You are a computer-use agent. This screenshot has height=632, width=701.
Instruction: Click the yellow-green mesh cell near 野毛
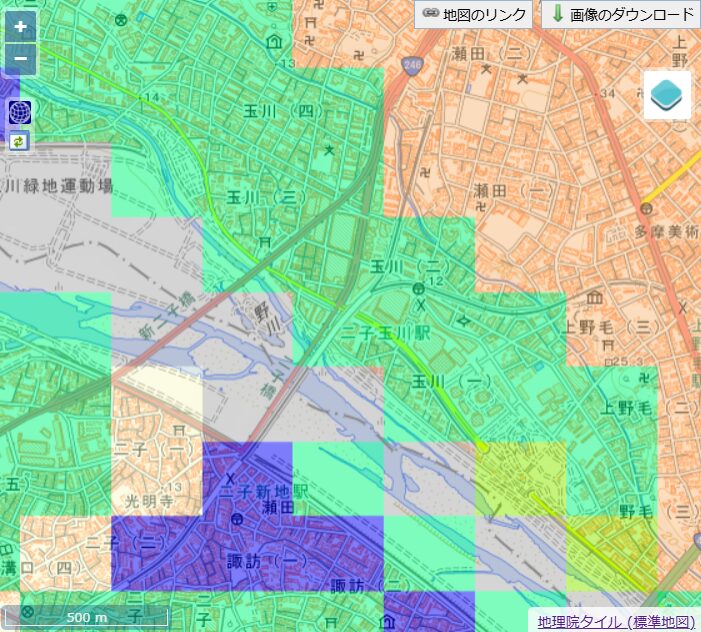tap(610, 540)
